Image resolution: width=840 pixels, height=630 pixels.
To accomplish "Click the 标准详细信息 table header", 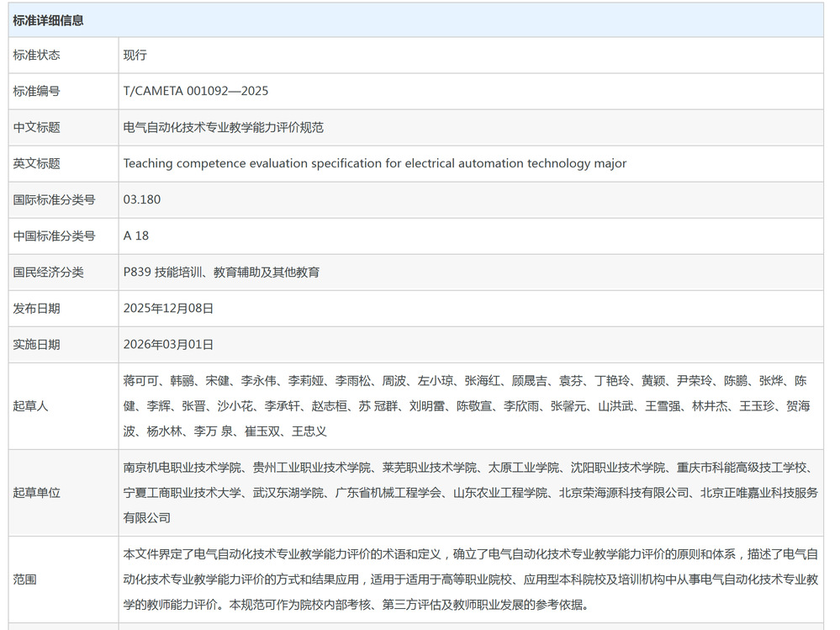I will 48,20.
